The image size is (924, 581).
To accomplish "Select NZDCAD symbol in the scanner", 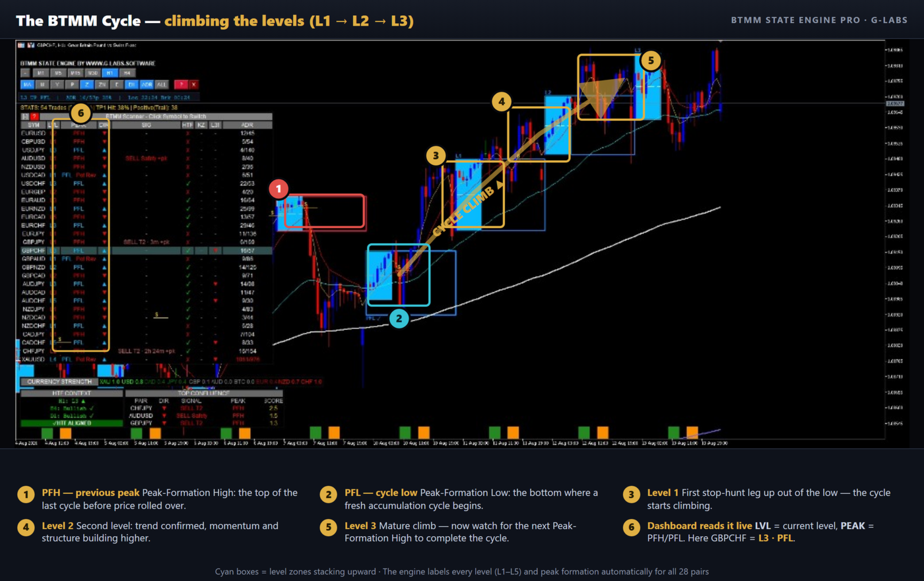I will click(33, 317).
